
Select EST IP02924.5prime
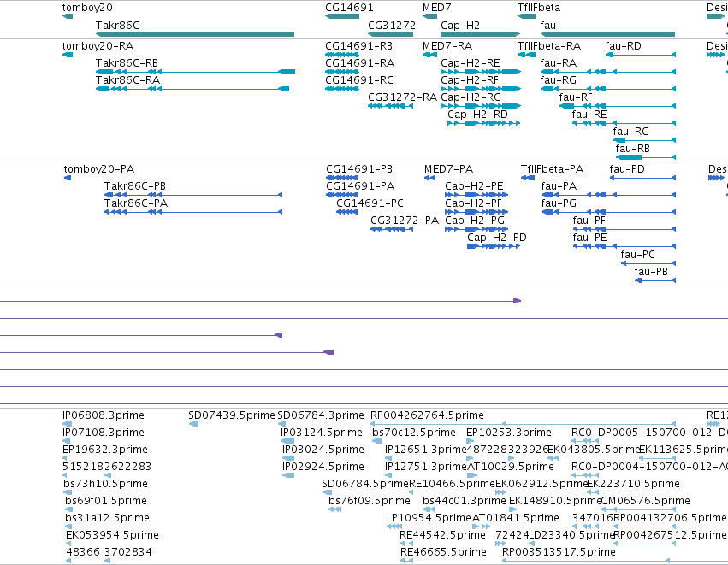[288, 475]
